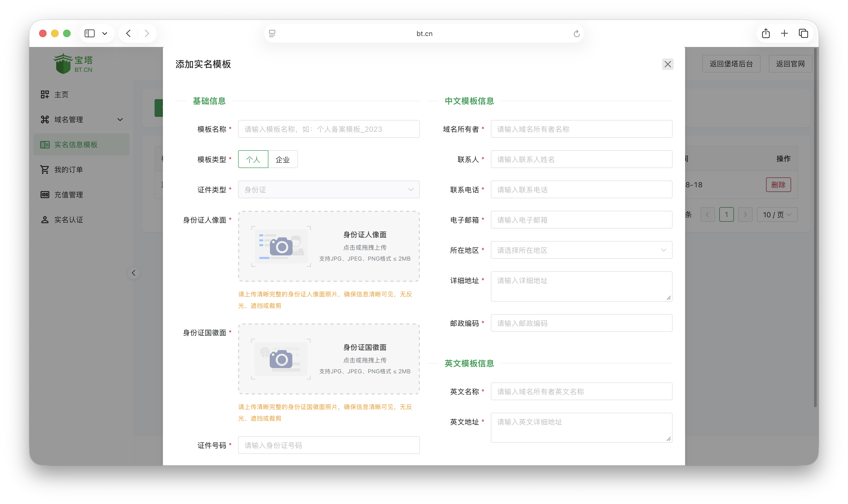
Task: Click the Safari share icon
Action: (766, 33)
